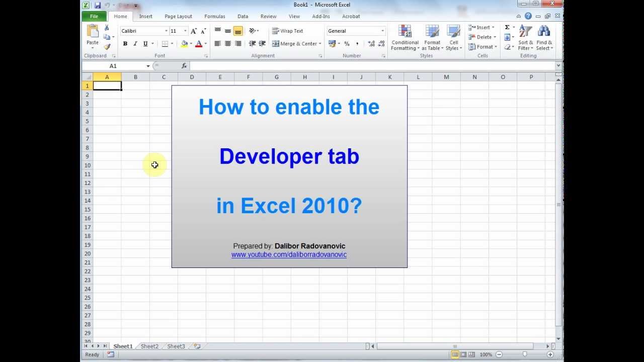This screenshot has height=362, width=644.
Task: Switch to the Insert tab
Action: click(146, 16)
